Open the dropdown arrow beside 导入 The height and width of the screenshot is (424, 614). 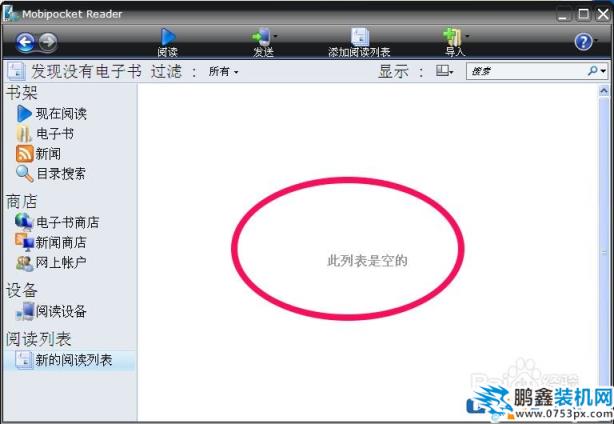pyautogui.click(x=467, y=36)
